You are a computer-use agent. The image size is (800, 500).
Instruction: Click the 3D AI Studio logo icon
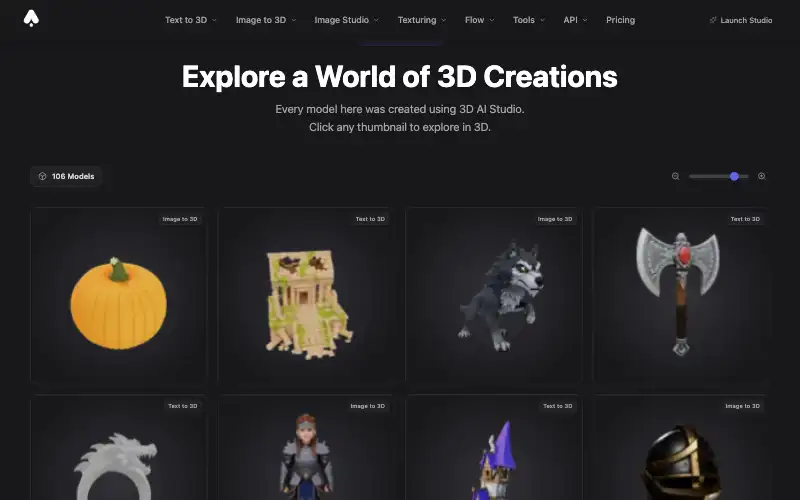click(x=31, y=18)
